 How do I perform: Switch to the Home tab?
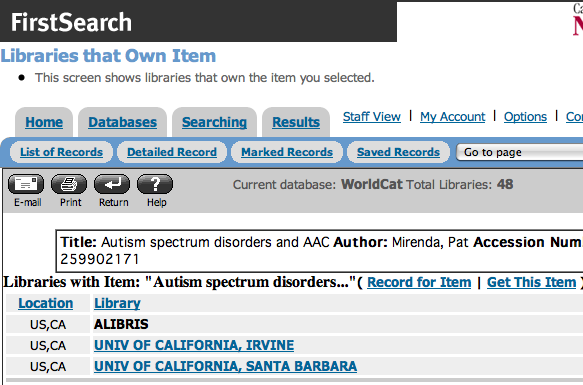point(44,122)
